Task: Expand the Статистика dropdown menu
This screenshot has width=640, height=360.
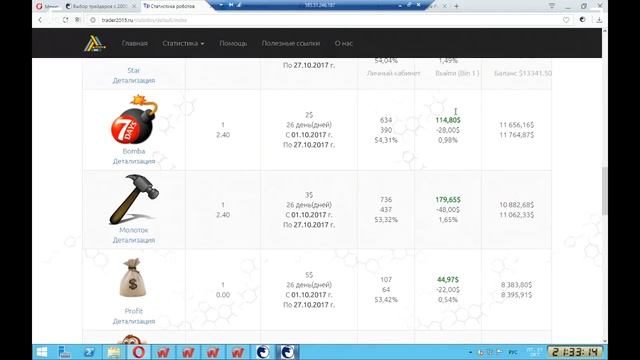Action: pos(183,43)
